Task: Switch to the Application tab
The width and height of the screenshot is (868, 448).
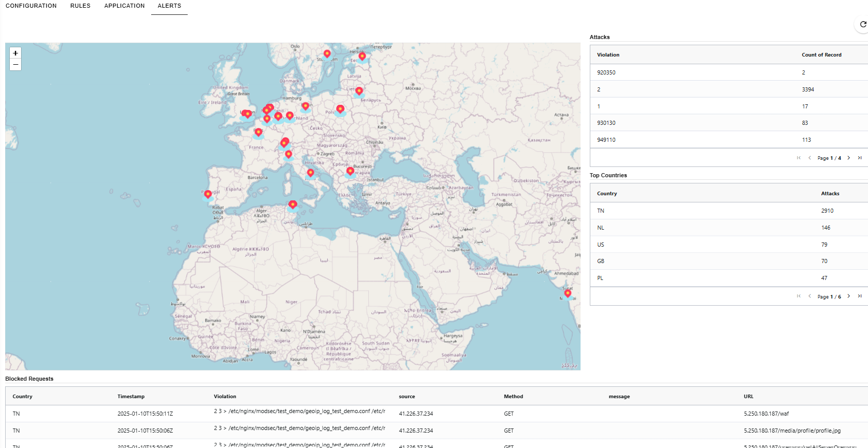Action: point(124,6)
